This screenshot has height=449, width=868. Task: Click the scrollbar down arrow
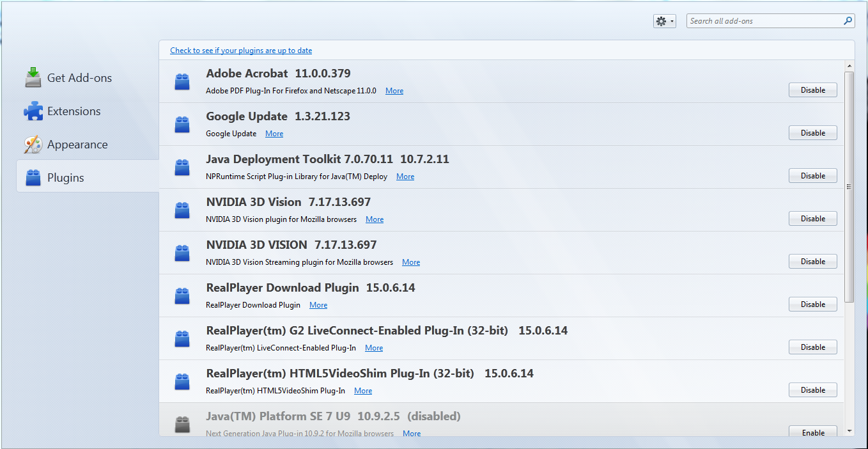click(x=849, y=432)
